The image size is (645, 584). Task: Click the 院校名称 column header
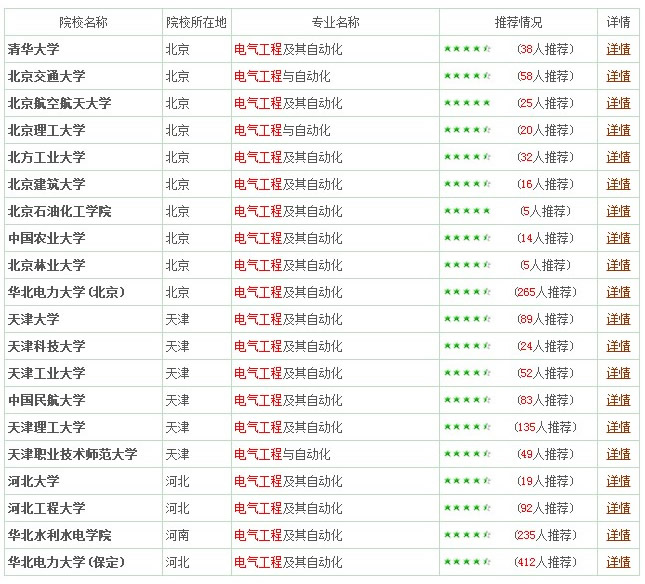[x=84, y=22]
